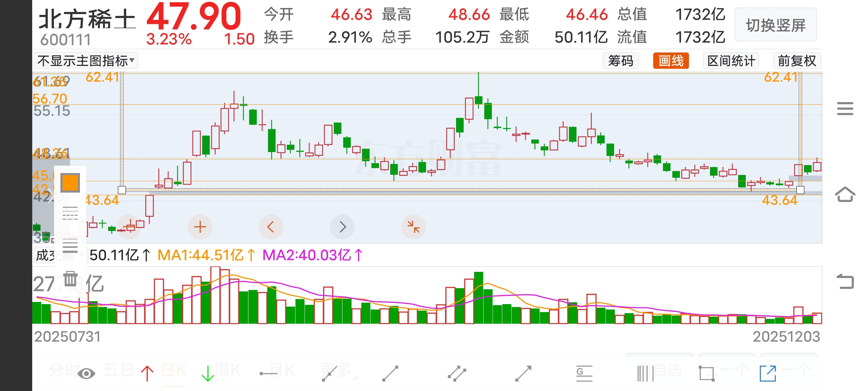Viewport: 868px width, 391px height.
Task: Select the red up-arrow marker tool
Action: 147,373
